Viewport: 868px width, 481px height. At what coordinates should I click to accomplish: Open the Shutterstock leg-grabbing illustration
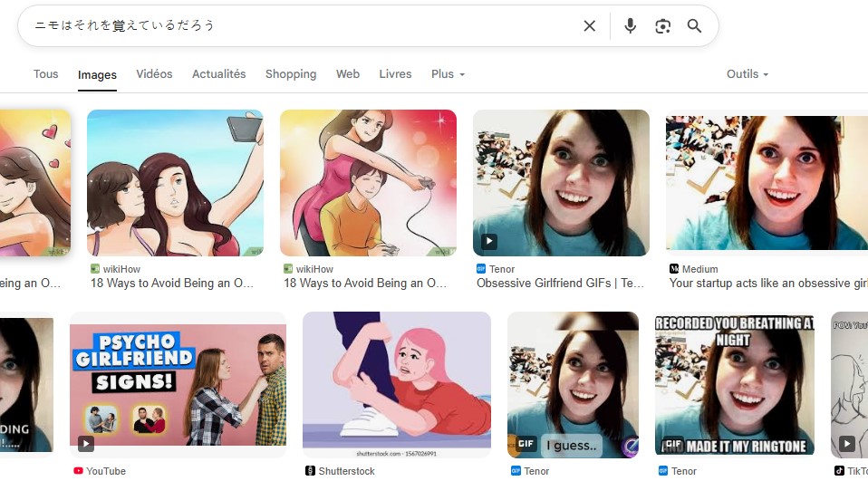[396, 385]
